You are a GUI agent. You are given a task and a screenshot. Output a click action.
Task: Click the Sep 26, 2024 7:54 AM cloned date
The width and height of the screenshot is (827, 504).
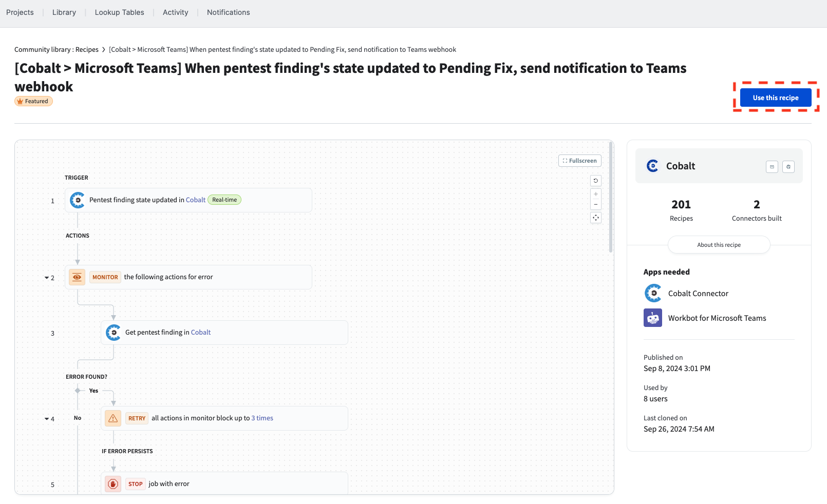pyautogui.click(x=679, y=429)
